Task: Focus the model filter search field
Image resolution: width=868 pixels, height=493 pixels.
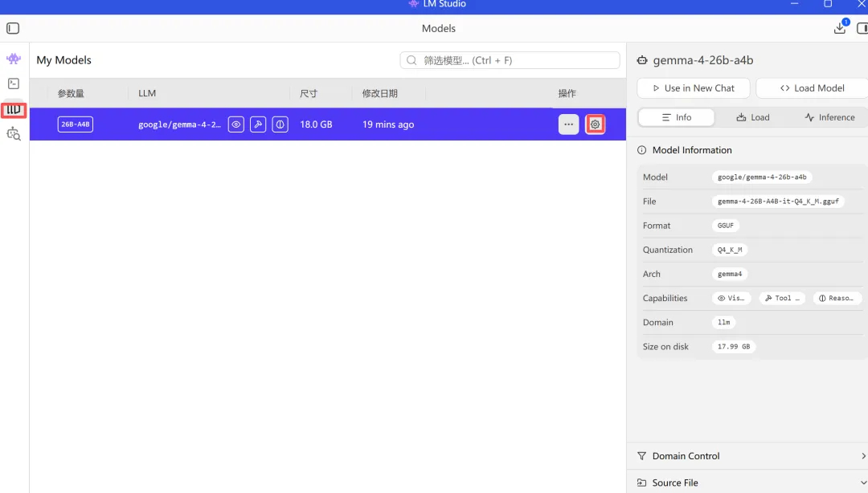Action: pos(510,60)
